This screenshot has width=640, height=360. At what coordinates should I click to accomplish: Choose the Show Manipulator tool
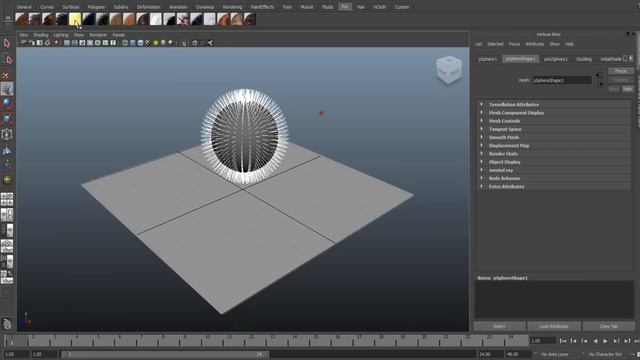7,164
